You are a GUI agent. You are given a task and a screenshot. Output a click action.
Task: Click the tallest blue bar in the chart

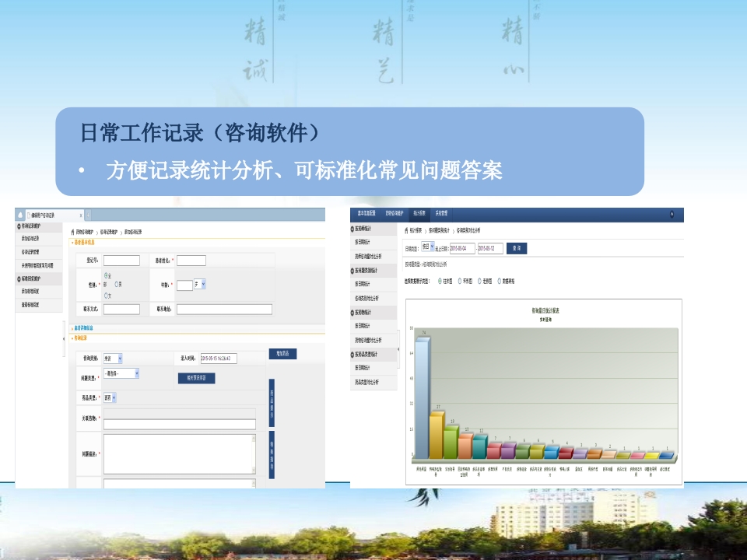click(422, 397)
